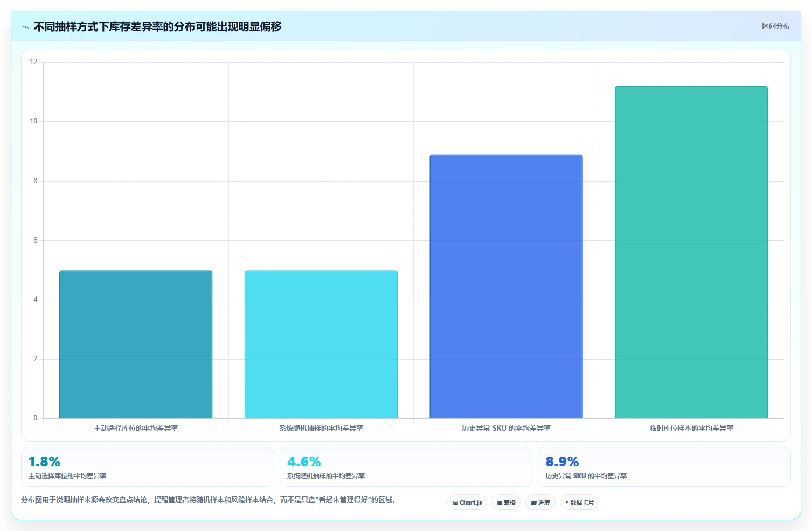The image size is (812, 531).
Task: Open the 8.9% stat card
Action: [664, 467]
